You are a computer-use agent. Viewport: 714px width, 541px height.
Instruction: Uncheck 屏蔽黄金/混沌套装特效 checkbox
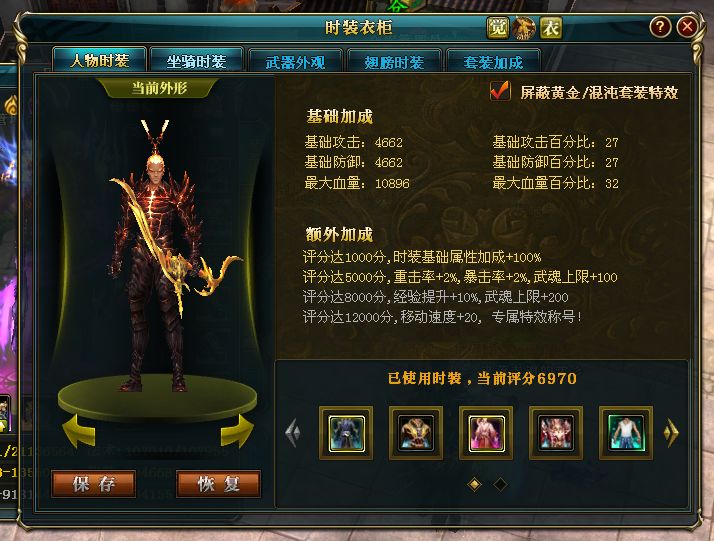click(x=500, y=91)
